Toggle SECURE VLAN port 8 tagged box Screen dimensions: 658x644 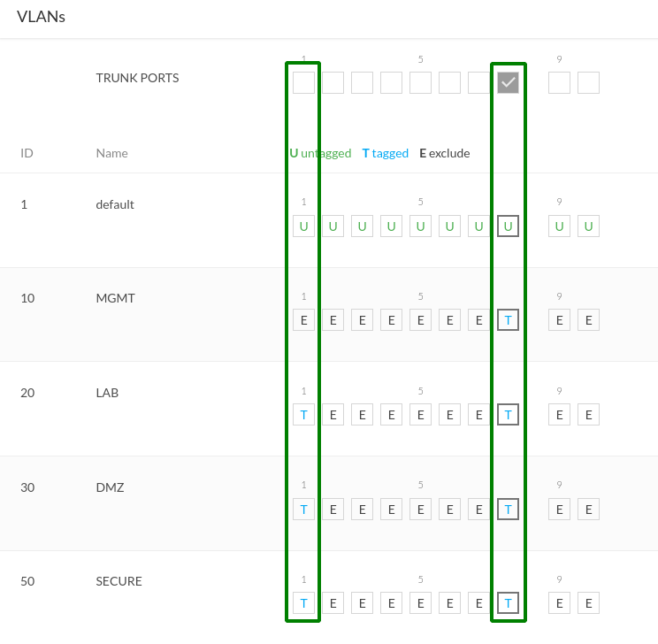pos(508,603)
